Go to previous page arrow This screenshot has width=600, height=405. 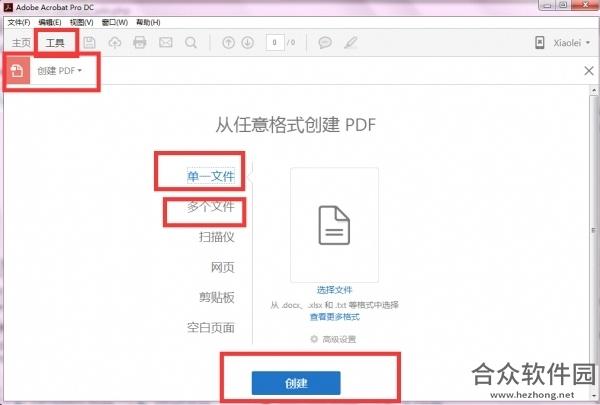[x=228, y=42]
